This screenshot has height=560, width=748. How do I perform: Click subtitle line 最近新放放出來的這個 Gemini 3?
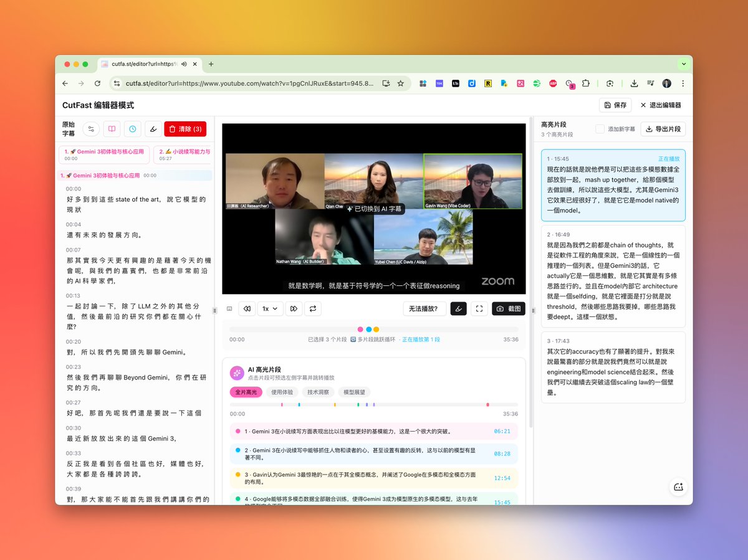click(122, 439)
